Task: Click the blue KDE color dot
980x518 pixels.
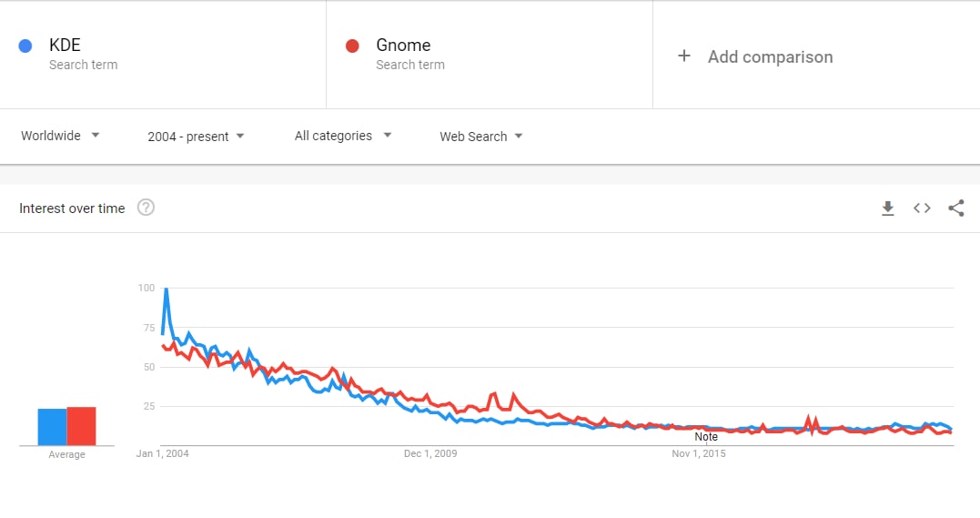Action: (25, 46)
